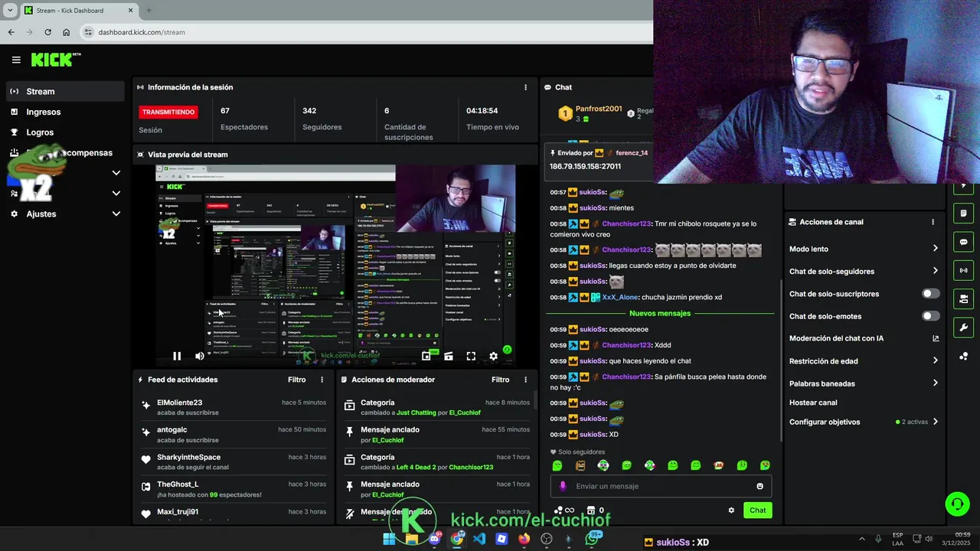Open the chat bubble icon in right toolbar
The width and height of the screenshot is (980, 551).
(x=963, y=242)
